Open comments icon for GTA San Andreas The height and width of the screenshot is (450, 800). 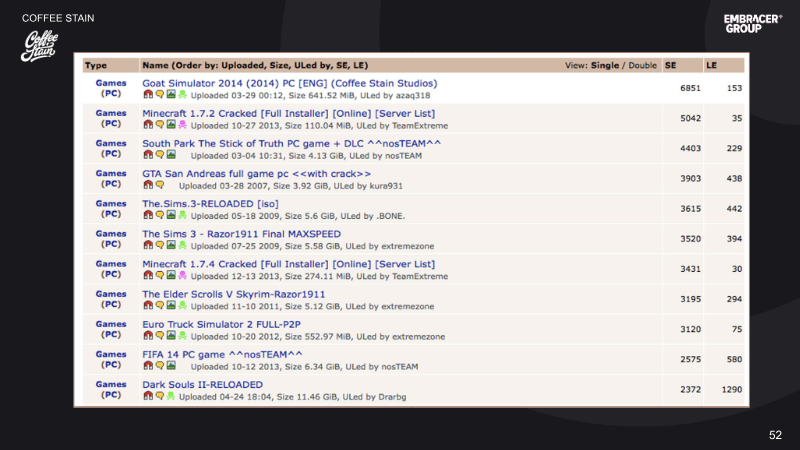[160, 185]
